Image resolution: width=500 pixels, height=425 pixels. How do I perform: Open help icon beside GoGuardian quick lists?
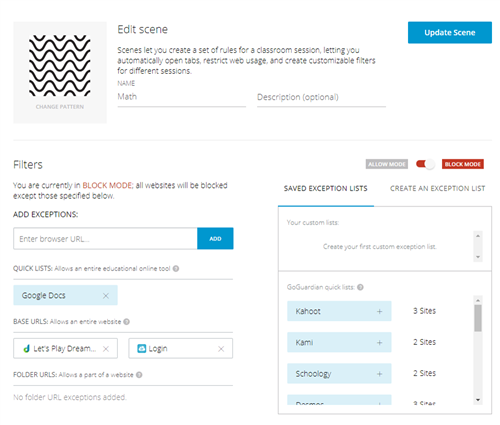click(360, 287)
